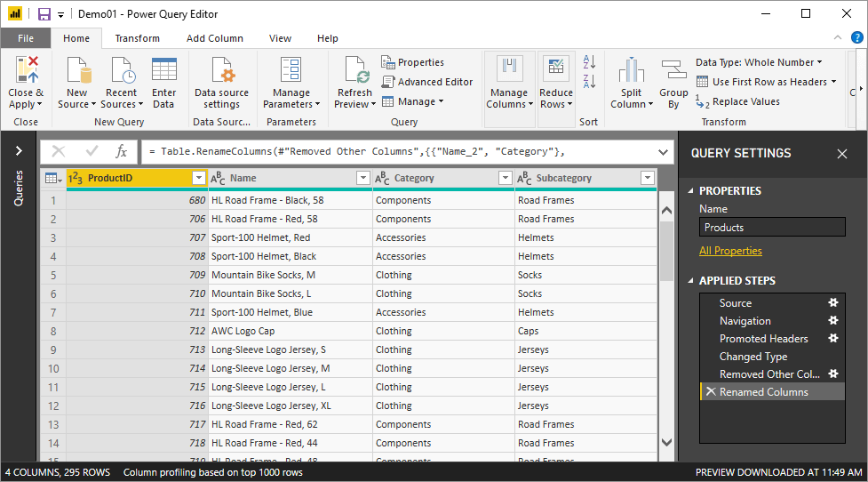Open Data source settings
868x482 pixels.
coord(221,83)
